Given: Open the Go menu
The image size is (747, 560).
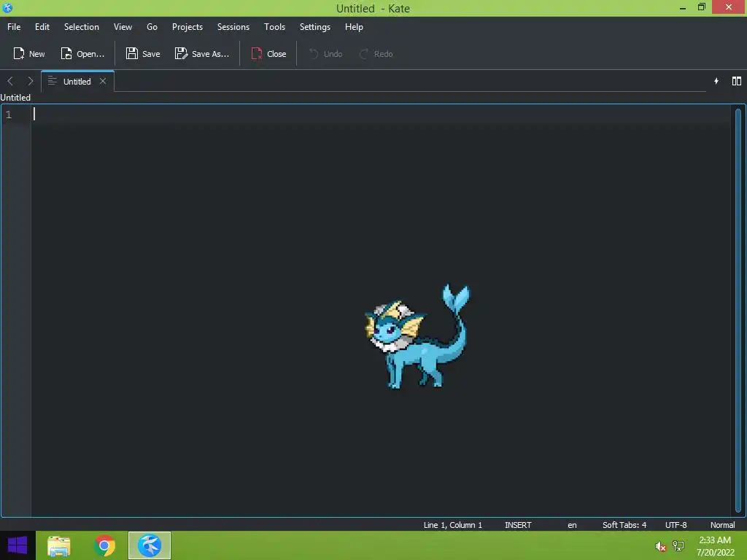Looking at the screenshot, I should pyautogui.click(x=152, y=27).
